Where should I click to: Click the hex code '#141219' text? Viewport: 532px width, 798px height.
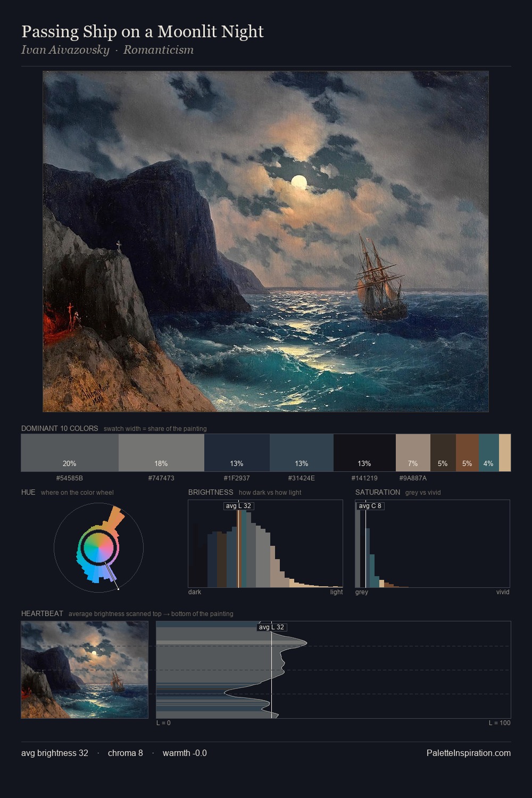[x=364, y=478]
